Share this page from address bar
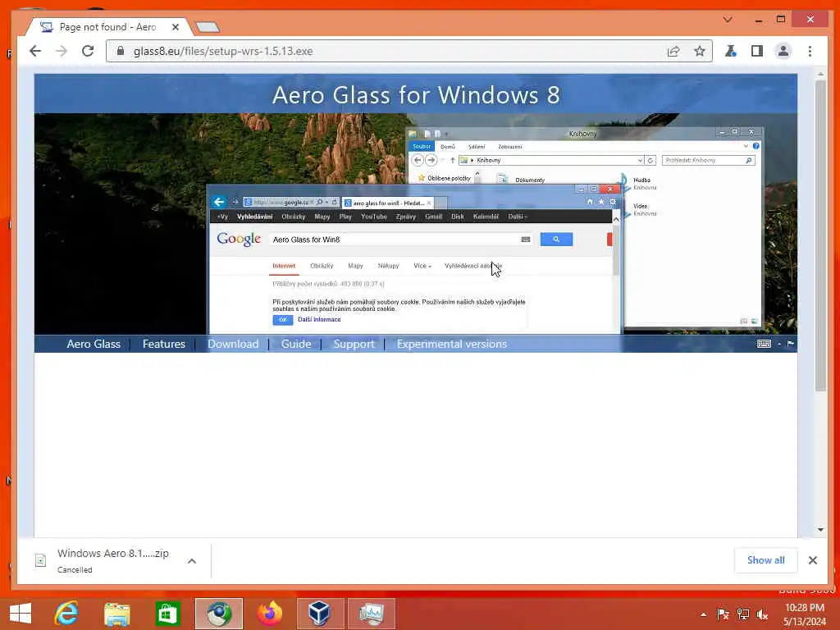The width and height of the screenshot is (840, 630). click(673, 52)
